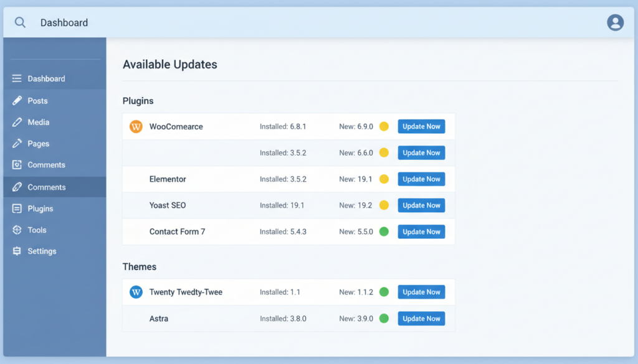638x364 pixels.
Task: Click the Themes section heading
Action: 139,266
